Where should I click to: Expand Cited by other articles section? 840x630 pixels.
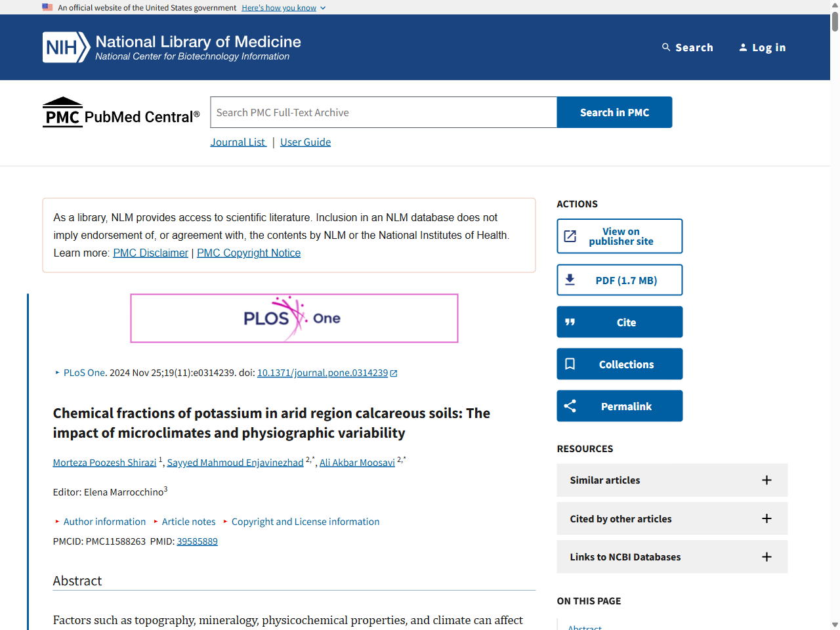766,518
